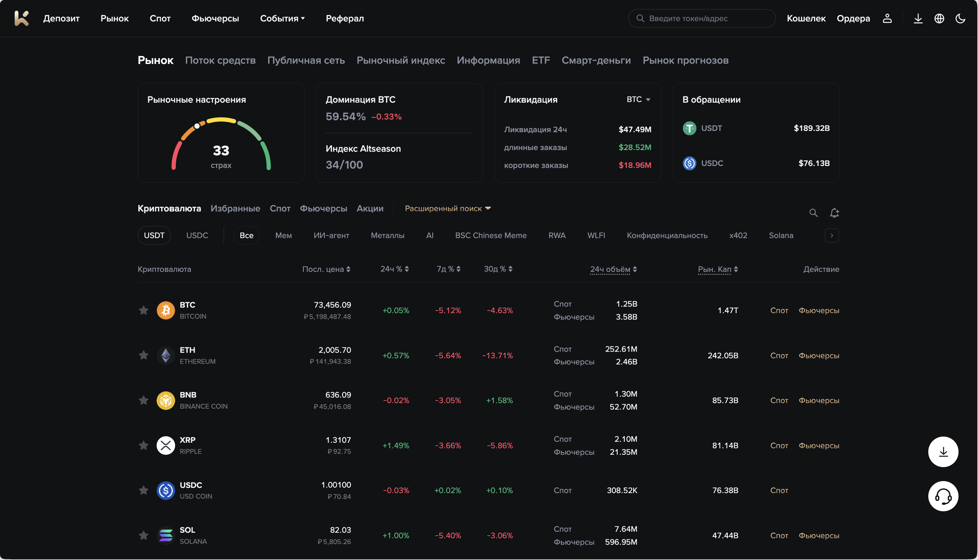978x560 pixels.
Task: Switch theme with the moon icon
Action: pyautogui.click(x=960, y=18)
